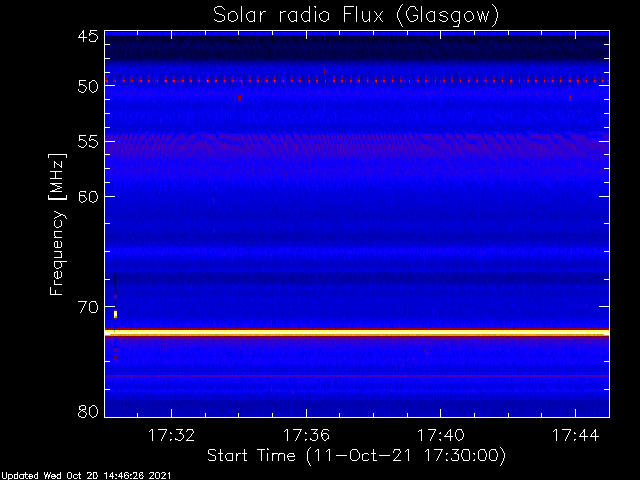640x480 pixels.
Task: Click the 'Frequency [MHz]' axis label
Action: click(57, 224)
